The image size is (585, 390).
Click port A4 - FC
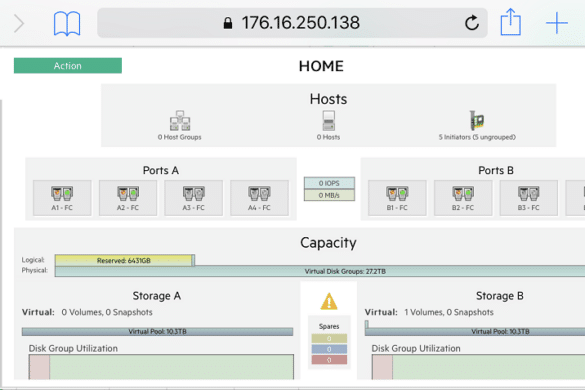(259, 198)
